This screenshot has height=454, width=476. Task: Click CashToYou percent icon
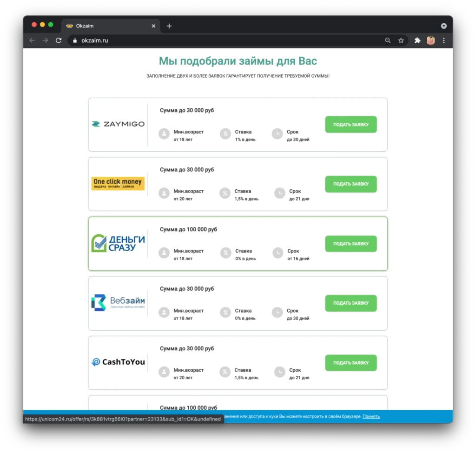coord(225,372)
